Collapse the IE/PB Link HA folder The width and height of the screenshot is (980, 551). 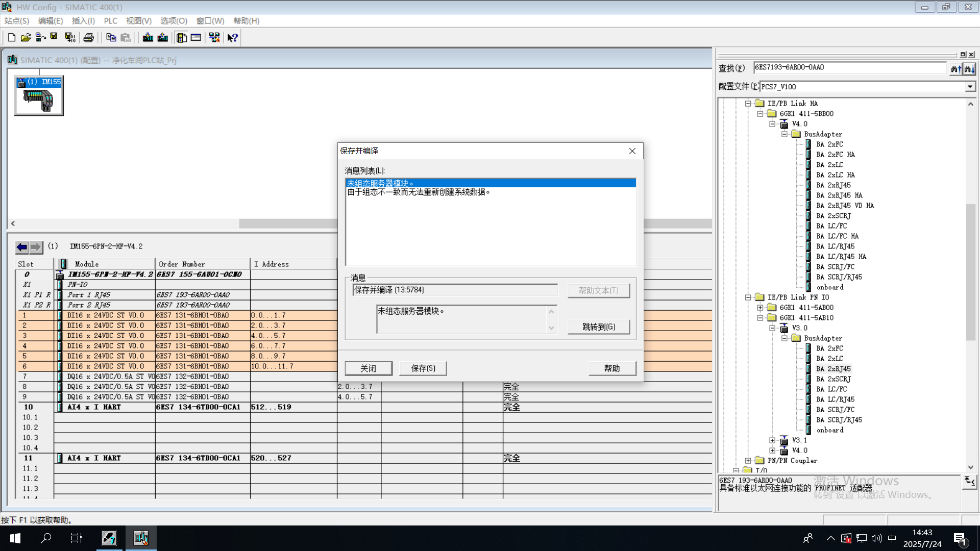point(748,104)
